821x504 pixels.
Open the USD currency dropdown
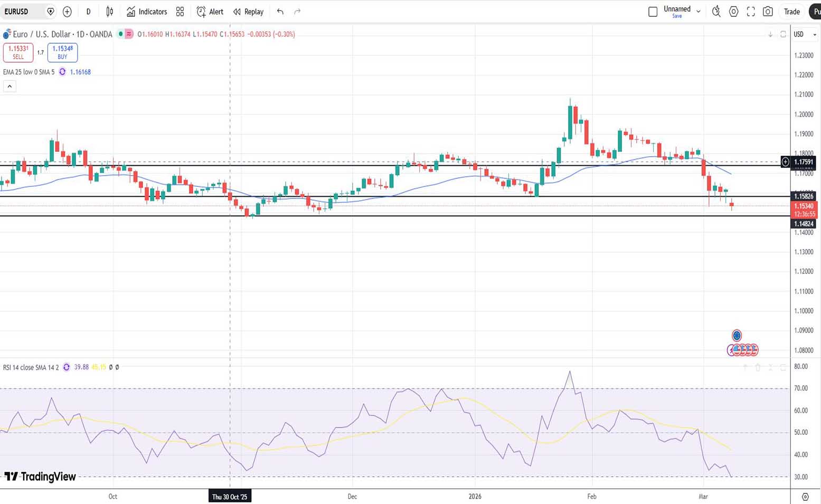805,34
